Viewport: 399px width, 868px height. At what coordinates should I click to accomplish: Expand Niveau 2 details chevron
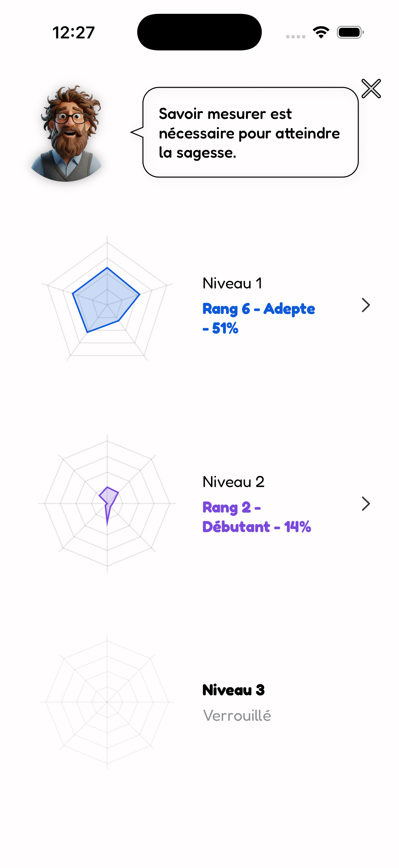(366, 504)
